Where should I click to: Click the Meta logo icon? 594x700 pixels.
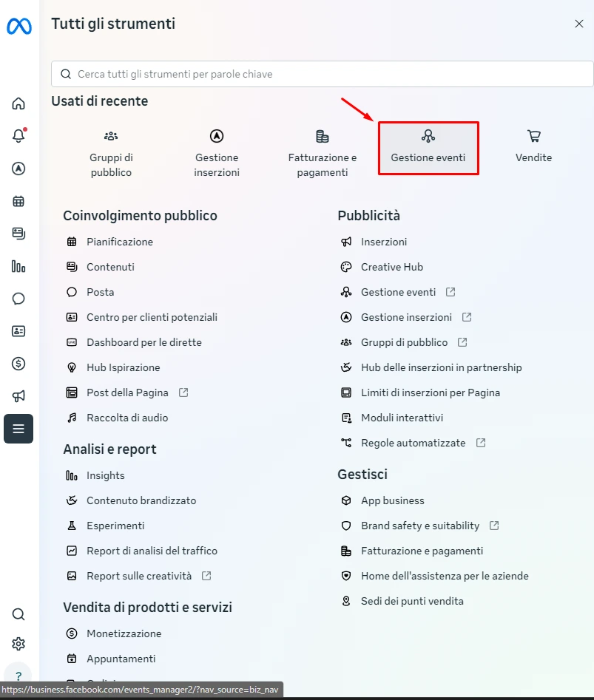tap(18, 27)
